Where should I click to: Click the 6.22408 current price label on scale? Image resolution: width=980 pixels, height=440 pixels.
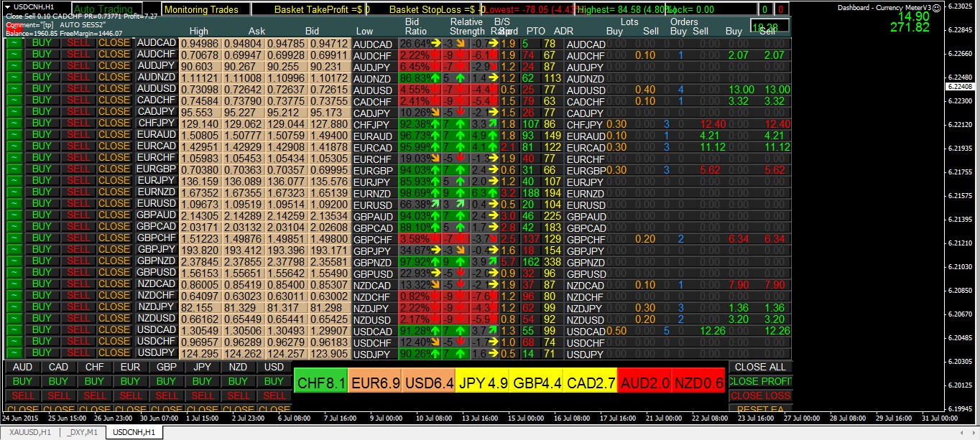point(961,86)
